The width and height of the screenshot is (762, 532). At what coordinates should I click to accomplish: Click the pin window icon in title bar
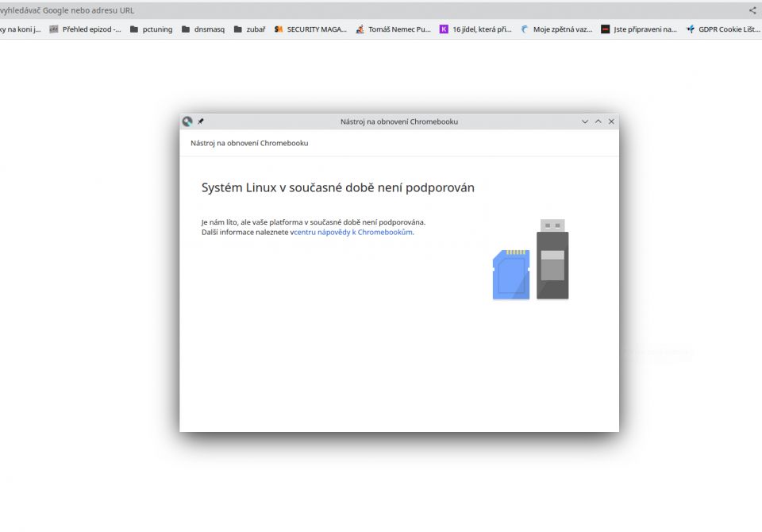pyautogui.click(x=201, y=121)
